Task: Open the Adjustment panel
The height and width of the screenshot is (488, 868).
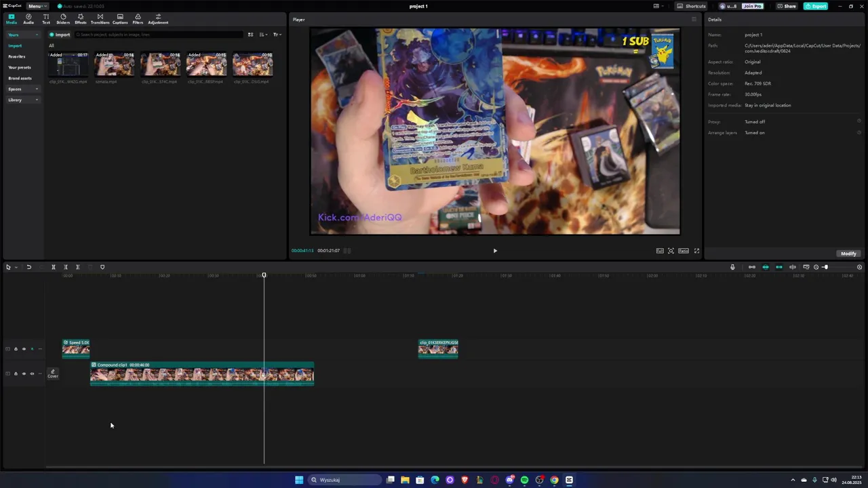Action: pos(158,18)
